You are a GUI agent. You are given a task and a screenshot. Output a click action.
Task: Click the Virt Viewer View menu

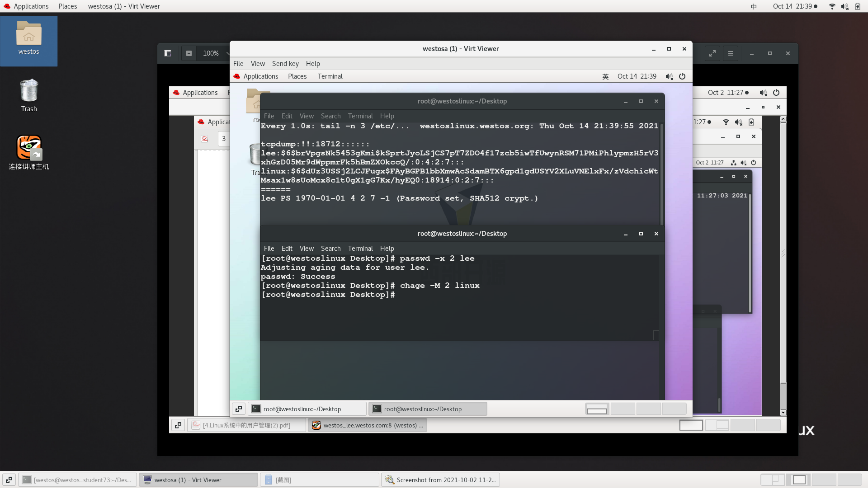click(257, 63)
